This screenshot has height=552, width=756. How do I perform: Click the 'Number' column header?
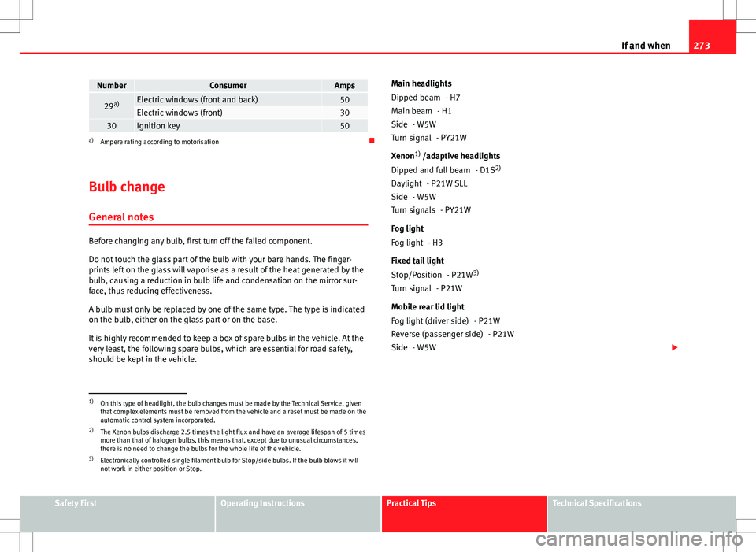111,85
